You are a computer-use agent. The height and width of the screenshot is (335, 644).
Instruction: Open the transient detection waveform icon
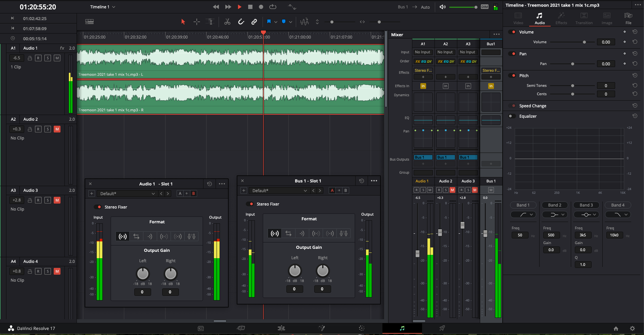(304, 22)
